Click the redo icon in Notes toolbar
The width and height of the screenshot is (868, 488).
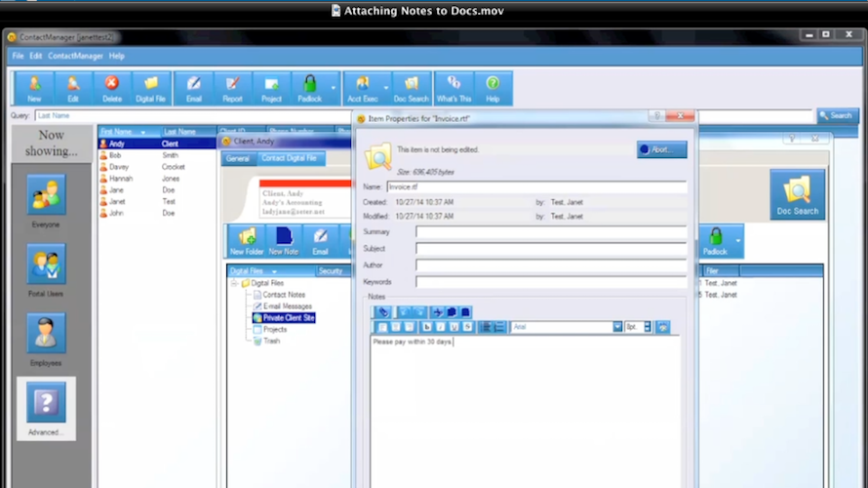coord(419,312)
